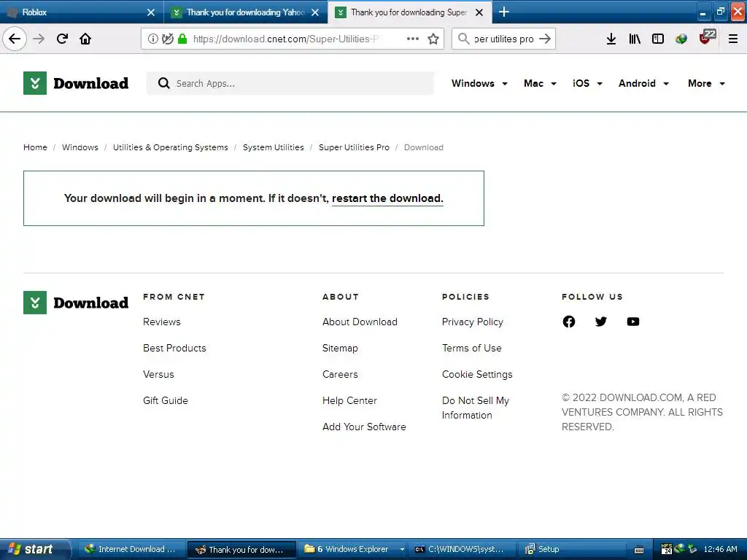The height and width of the screenshot is (560, 747).
Task: Expand the Windows Explorer taskbar group arrow
Action: (x=402, y=549)
